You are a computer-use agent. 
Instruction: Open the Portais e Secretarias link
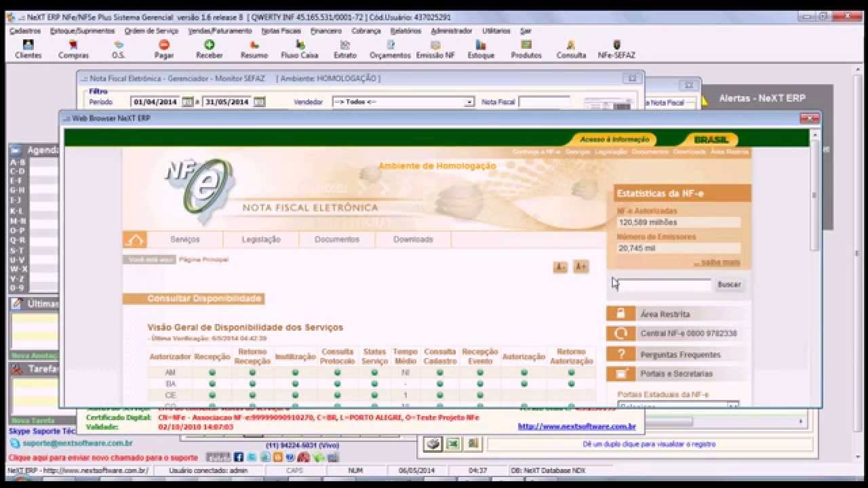point(678,373)
